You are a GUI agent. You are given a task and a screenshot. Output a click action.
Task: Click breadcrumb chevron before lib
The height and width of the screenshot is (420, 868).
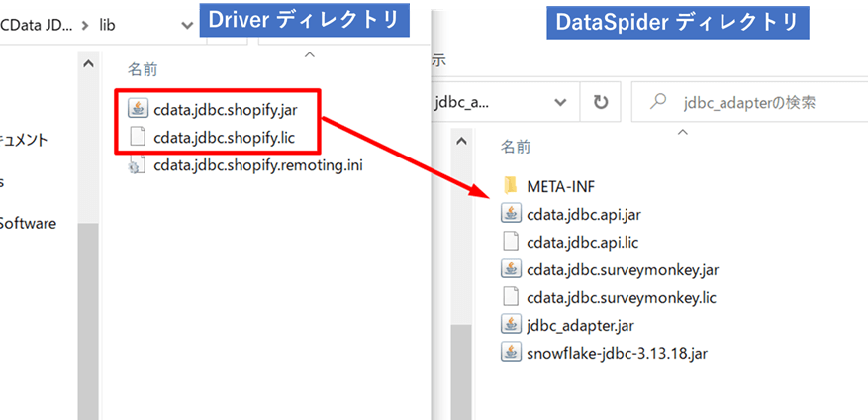tap(85, 25)
